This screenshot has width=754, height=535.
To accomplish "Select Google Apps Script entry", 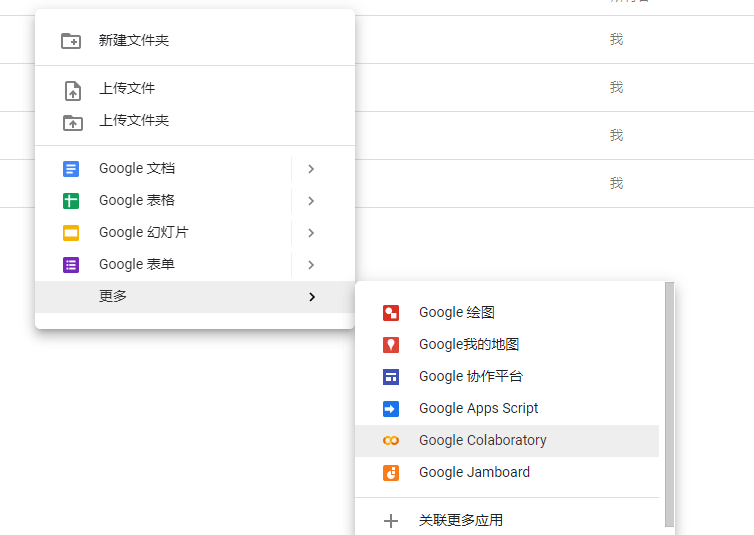I will tap(507, 409).
